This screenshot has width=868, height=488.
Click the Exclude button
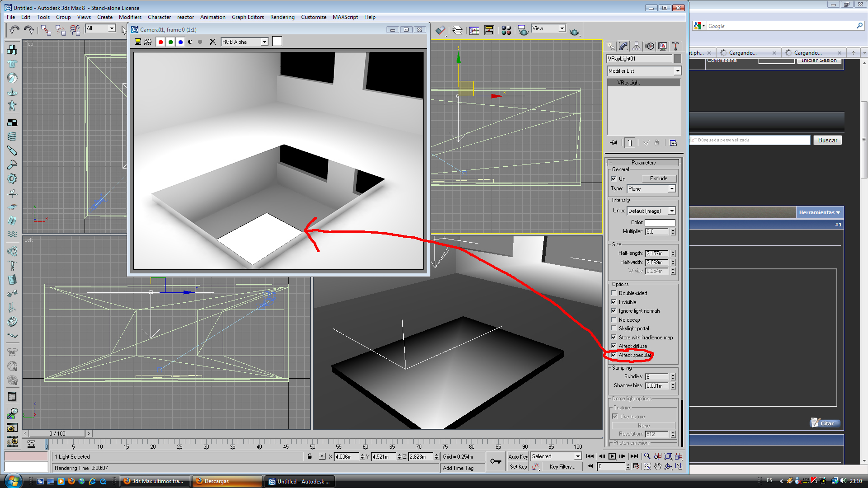click(658, 178)
